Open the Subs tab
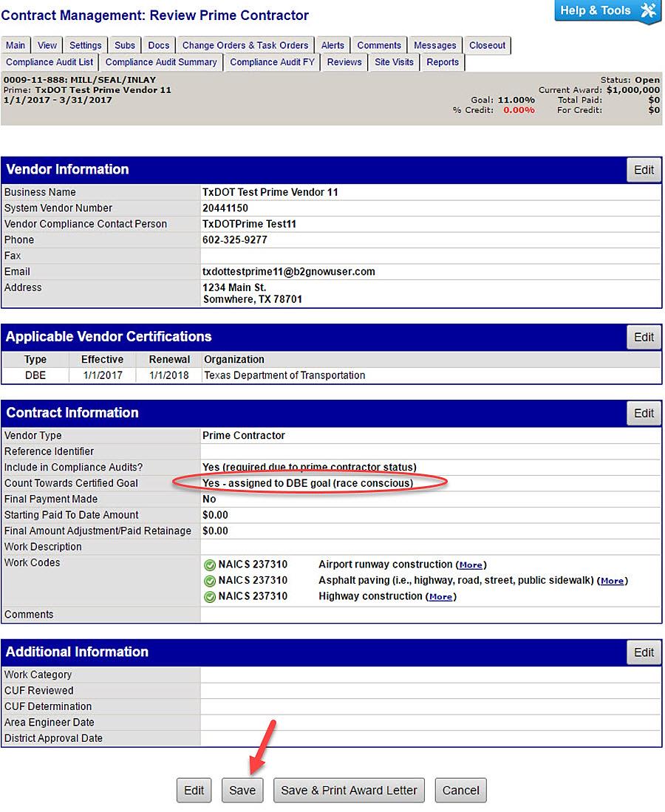The width and height of the screenshot is (665, 812). click(125, 46)
